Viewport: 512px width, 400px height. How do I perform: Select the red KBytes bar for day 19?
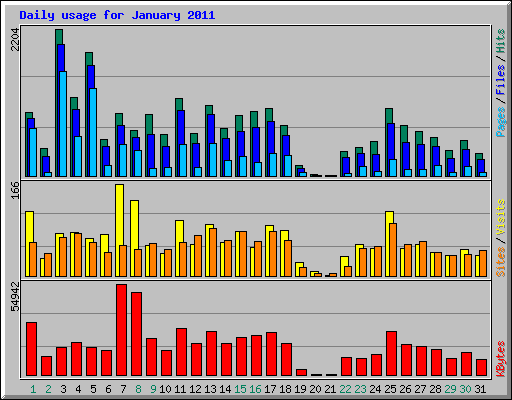[x=301, y=373]
